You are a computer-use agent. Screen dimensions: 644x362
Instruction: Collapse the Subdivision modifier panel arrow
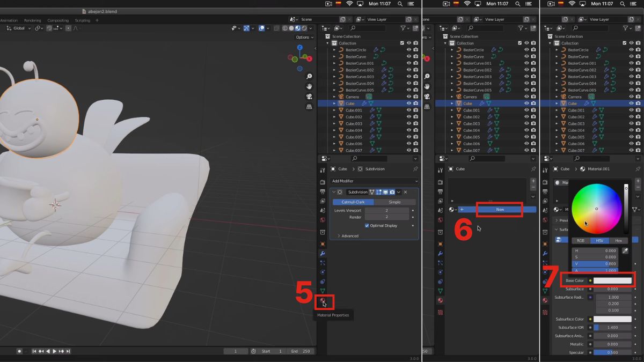coord(334,192)
